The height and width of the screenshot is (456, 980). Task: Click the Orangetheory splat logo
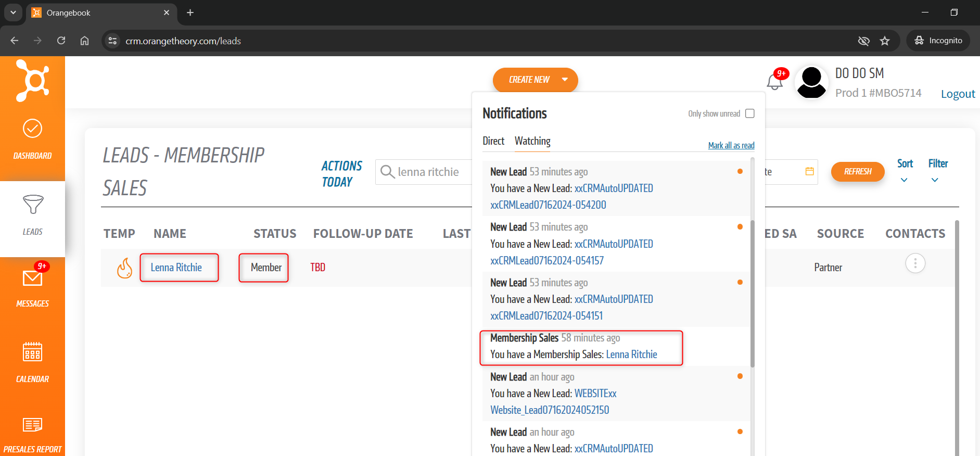click(32, 81)
